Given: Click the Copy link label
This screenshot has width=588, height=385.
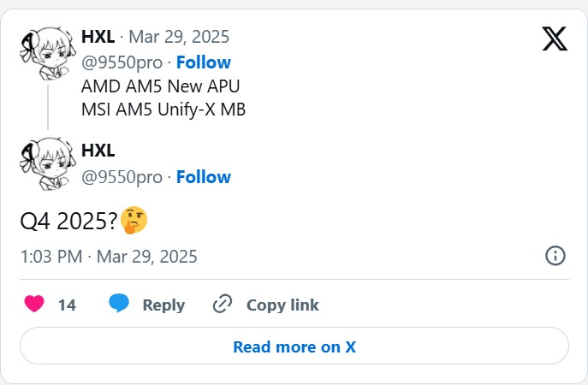Looking at the screenshot, I should tap(282, 305).
